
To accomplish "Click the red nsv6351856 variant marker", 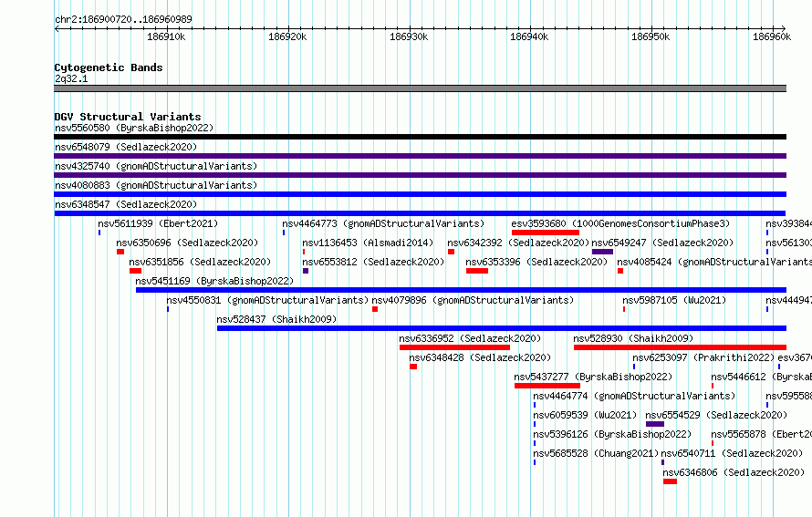I will point(135,271).
